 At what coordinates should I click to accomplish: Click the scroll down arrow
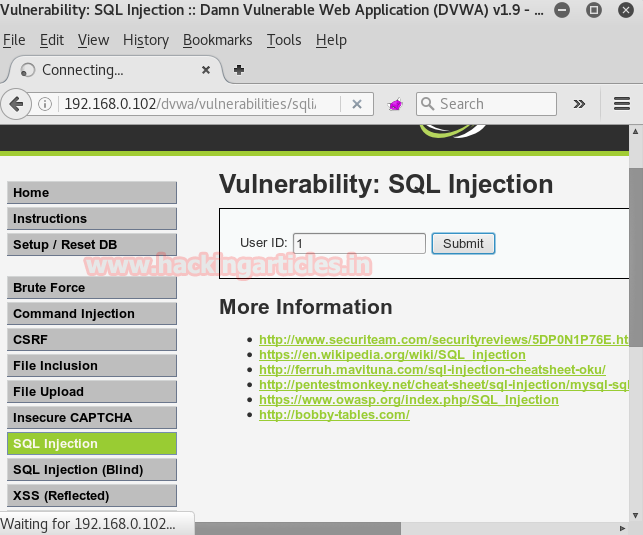pyautogui.click(x=635, y=515)
